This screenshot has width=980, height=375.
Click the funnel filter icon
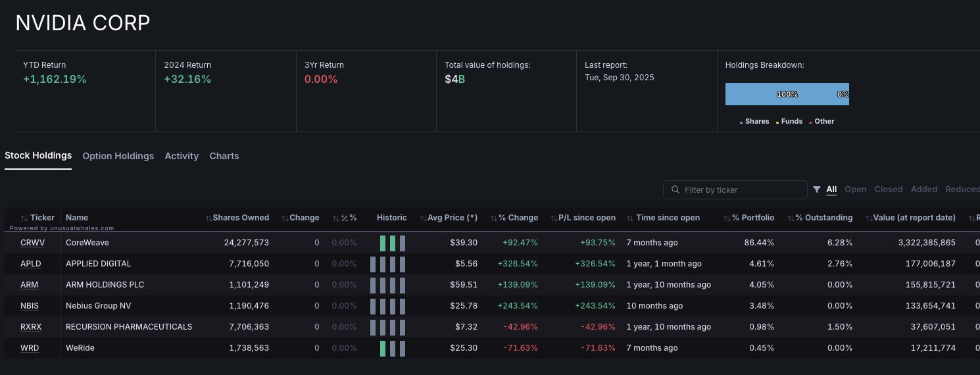(x=817, y=189)
